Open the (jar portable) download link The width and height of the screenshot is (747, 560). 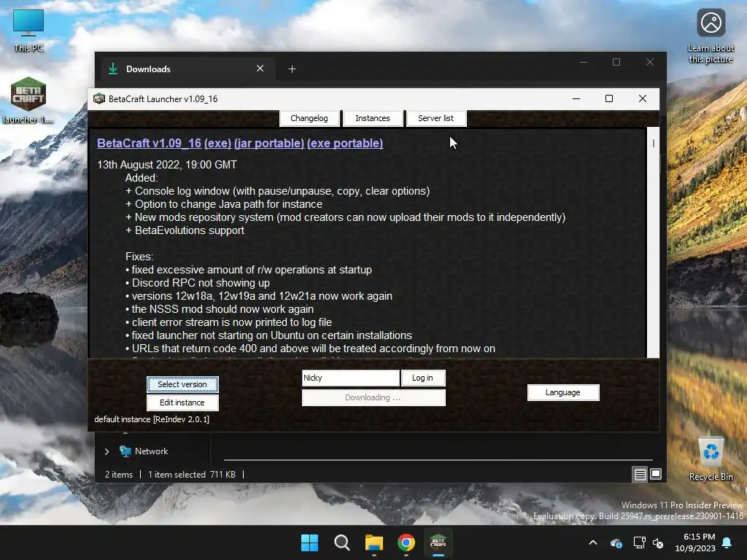pos(269,144)
